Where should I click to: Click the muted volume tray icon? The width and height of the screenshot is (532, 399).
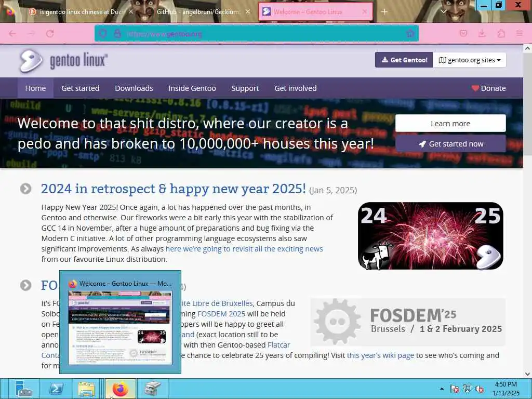480,389
